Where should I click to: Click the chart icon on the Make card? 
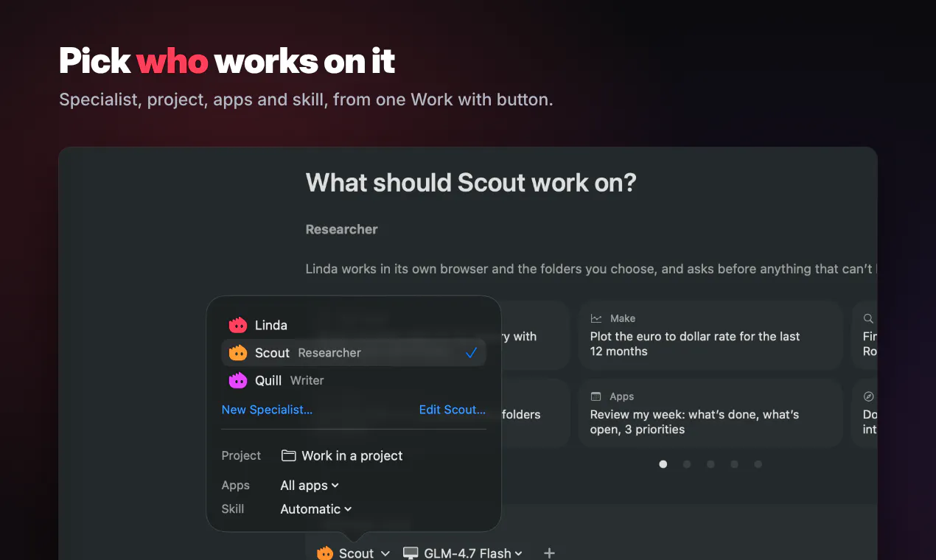[x=596, y=318]
